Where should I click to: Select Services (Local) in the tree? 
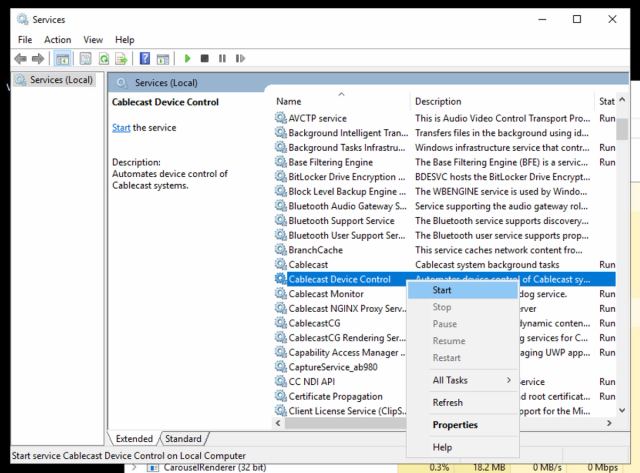(61, 80)
